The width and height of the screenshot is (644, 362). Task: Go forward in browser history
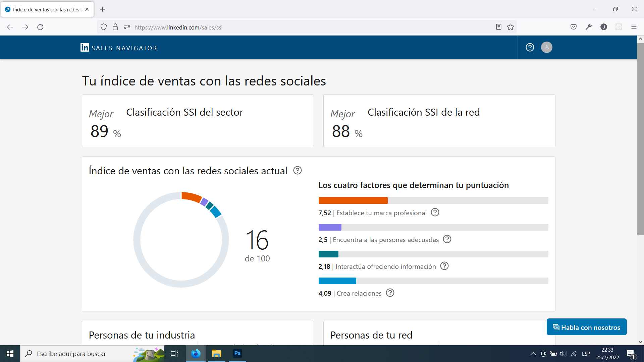pyautogui.click(x=25, y=27)
